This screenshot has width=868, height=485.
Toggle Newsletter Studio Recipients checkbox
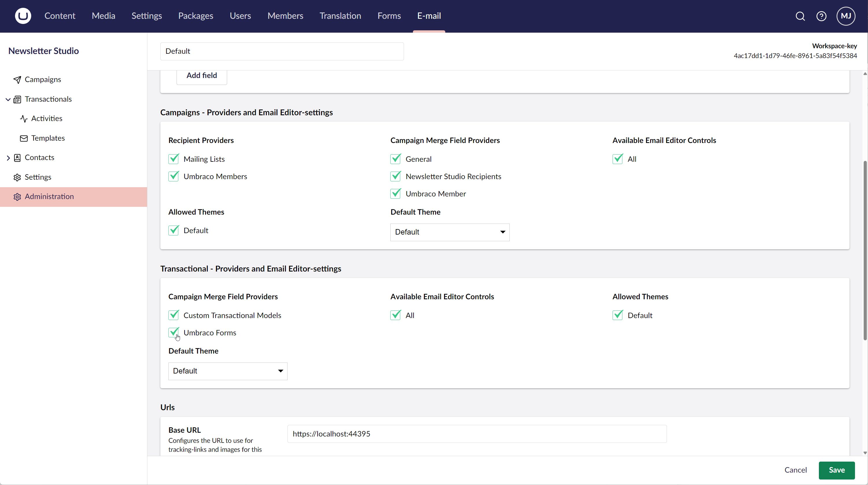click(396, 176)
